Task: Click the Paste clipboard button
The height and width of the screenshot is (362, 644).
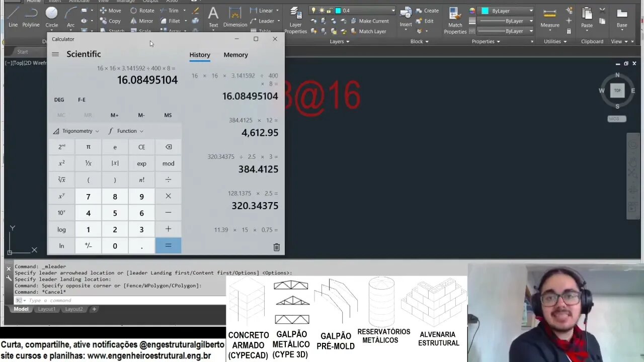Action: click(587, 17)
